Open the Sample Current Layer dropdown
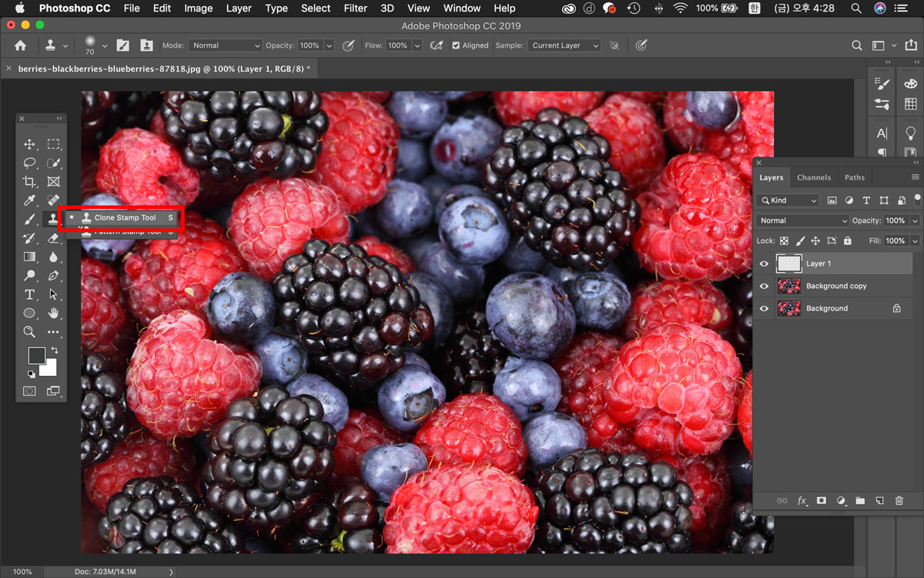 coord(564,45)
